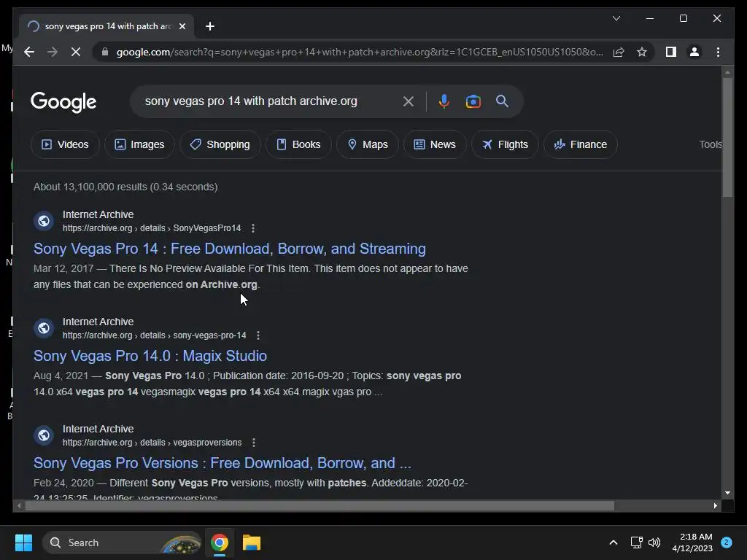The height and width of the screenshot is (560, 747).
Task: Filter results by Videos
Action: (65, 144)
